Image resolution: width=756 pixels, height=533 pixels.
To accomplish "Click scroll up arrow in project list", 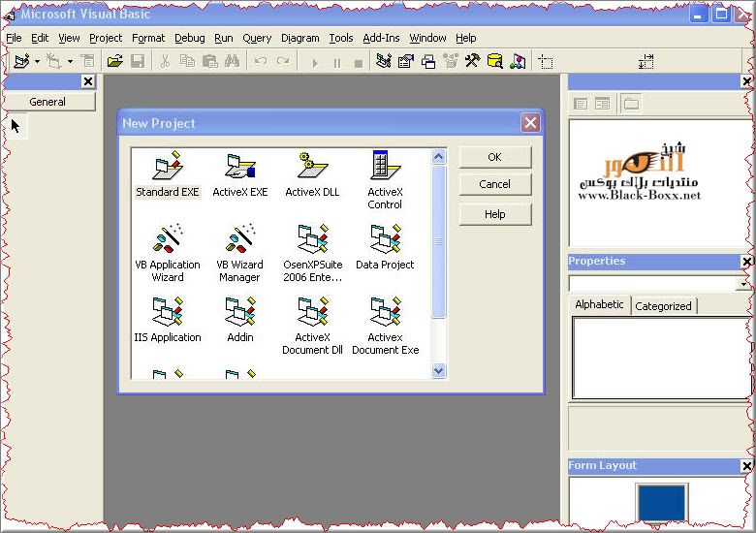I will [438, 157].
